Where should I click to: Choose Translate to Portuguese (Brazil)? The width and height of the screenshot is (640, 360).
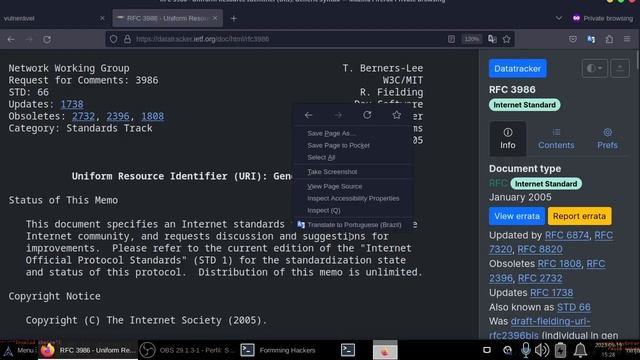click(353, 225)
